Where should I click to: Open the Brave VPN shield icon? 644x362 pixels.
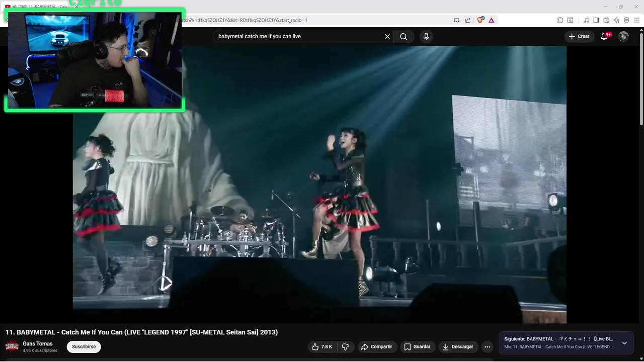point(626,20)
